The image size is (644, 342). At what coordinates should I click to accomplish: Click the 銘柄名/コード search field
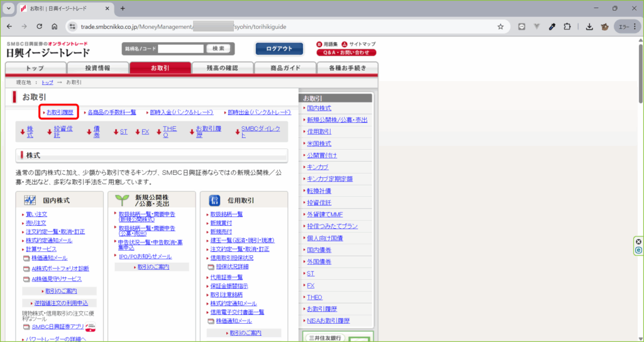(x=180, y=48)
